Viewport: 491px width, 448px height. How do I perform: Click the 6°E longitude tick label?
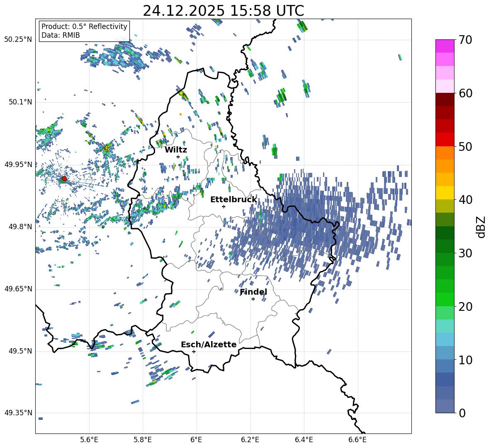click(x=196, y=440)
